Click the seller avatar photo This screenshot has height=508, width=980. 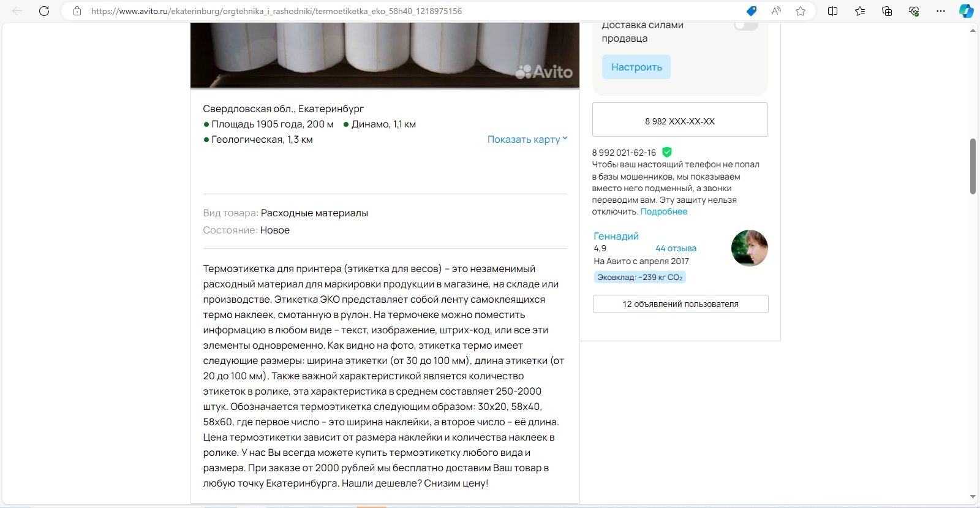[750, 248]
